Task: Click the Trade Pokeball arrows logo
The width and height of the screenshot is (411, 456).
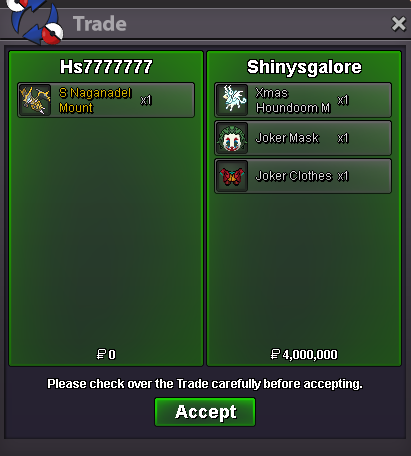Action: (35, 22)
